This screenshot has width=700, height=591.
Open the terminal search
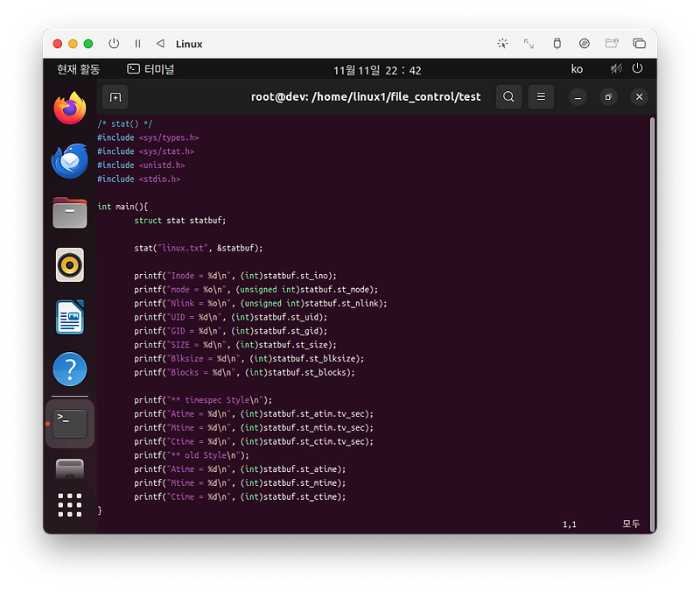508,96
